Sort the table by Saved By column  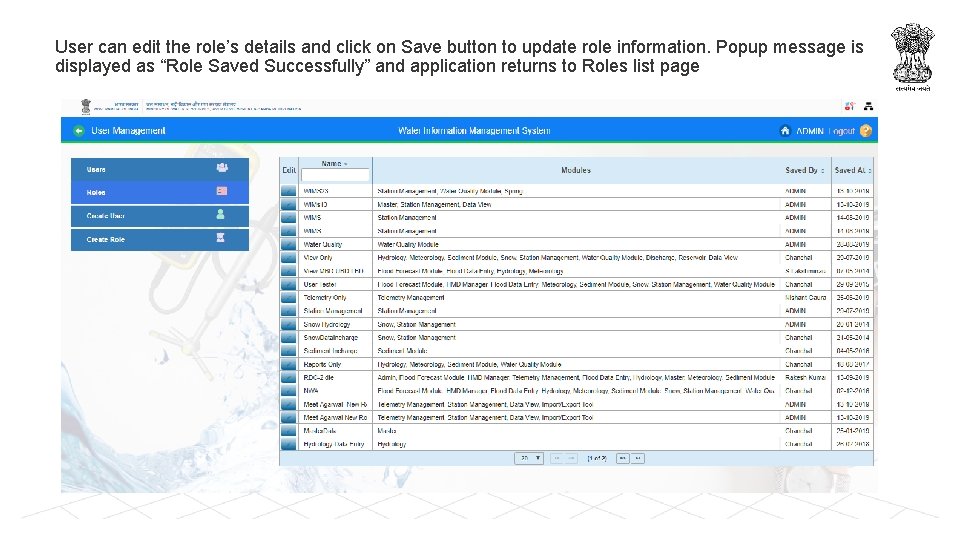(804, 170)
